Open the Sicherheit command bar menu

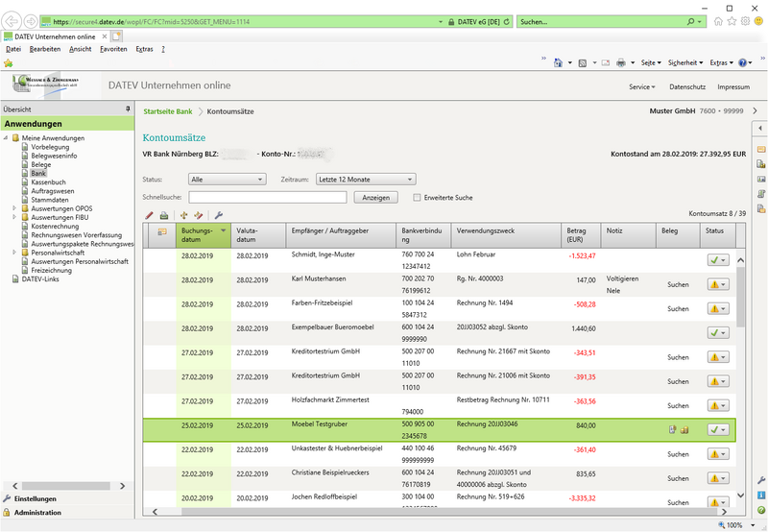point(685,62)
